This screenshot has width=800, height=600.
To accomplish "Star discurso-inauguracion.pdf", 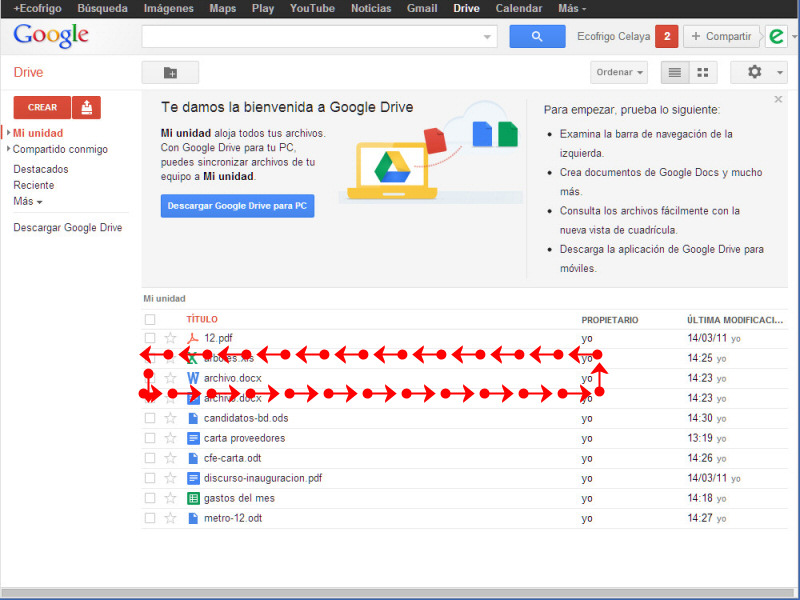I will coord(170,478).
